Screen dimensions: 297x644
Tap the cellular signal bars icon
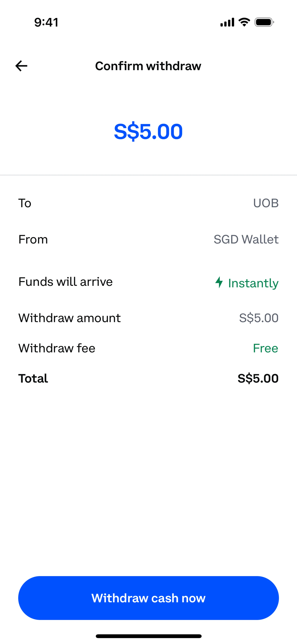[227, 22]
